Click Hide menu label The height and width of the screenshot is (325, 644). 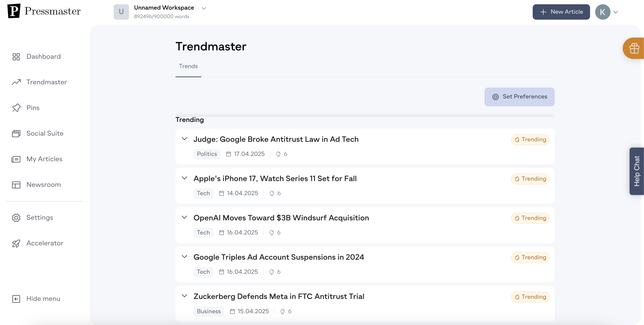pyautogui.click(x=43, y=299)
